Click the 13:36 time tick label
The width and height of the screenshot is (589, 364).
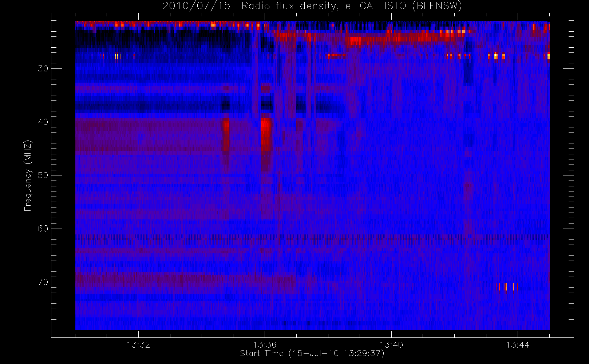(265, 345)
